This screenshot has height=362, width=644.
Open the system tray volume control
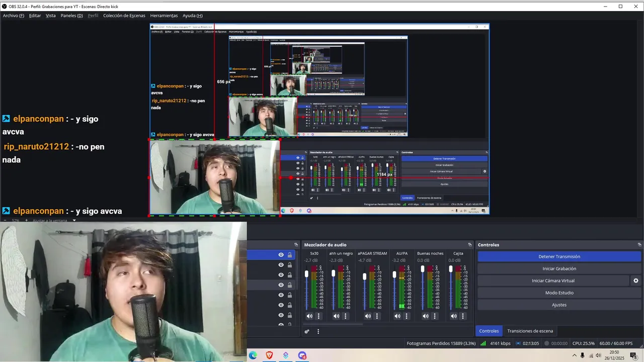point(598,355)
